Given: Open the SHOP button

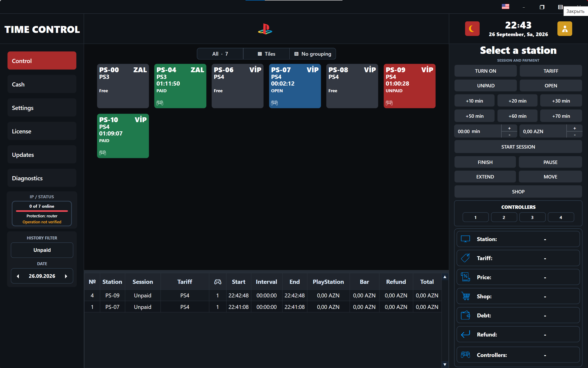Looking at the screenshot, I should 518,192.
